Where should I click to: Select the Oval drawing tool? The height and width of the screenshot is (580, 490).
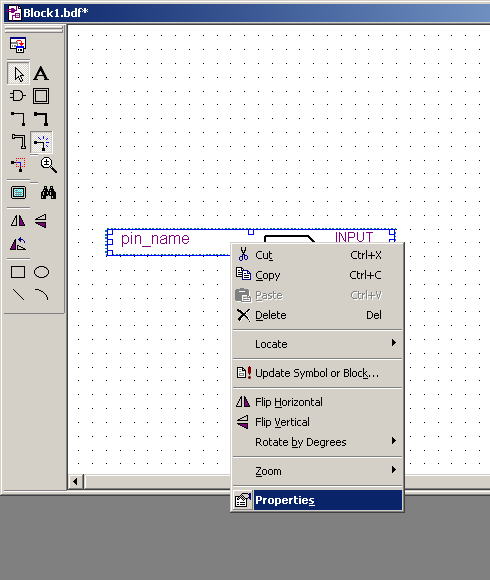coord(41,272)
